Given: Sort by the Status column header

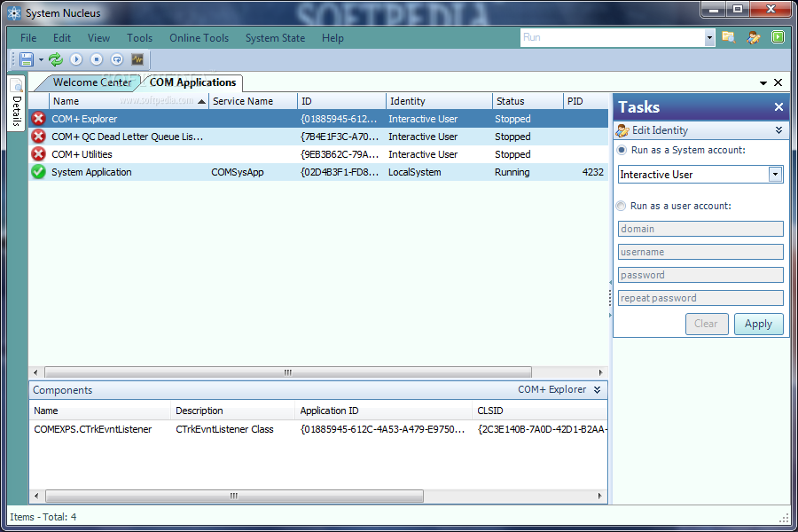Looking at the screenshot, I should 528,101.
